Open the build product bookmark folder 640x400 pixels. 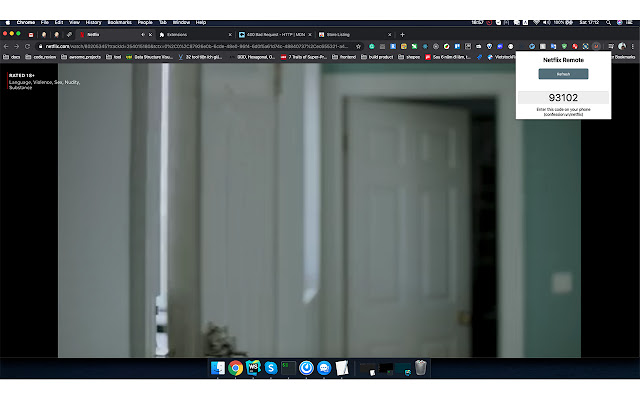pyautogui.click(x=377, y=57)
